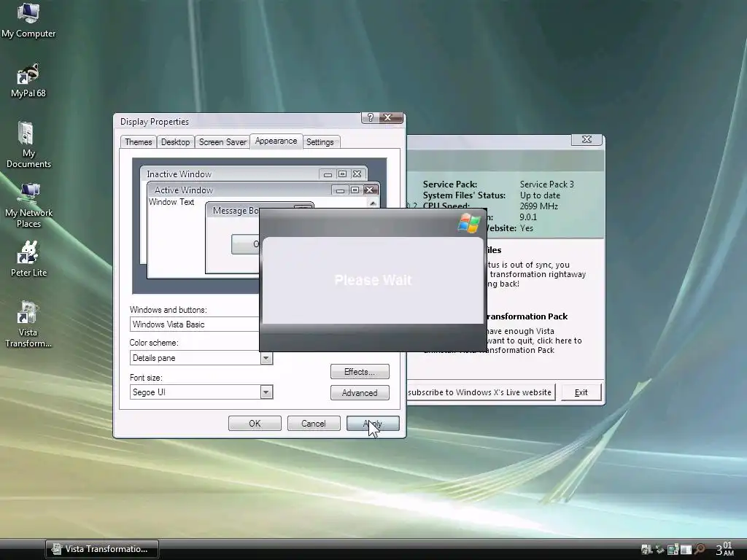747x560 pixels.
Task: Click the Windows logo on Please Wait dialog
Action: click(469, 223)
